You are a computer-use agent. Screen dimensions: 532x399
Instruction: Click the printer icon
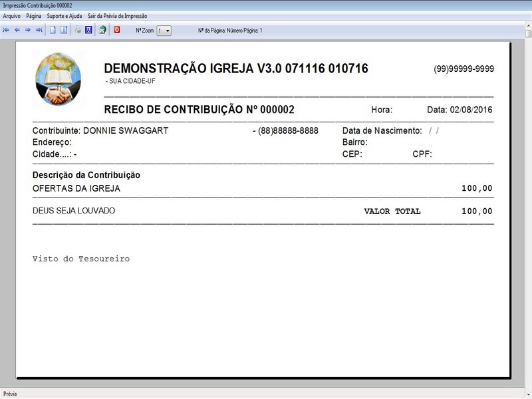(78, 30)
